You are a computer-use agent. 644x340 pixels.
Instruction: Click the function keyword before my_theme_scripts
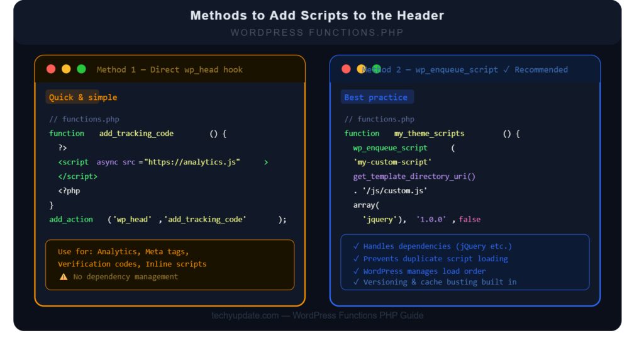pyautogui.click(x=362, y=133)
